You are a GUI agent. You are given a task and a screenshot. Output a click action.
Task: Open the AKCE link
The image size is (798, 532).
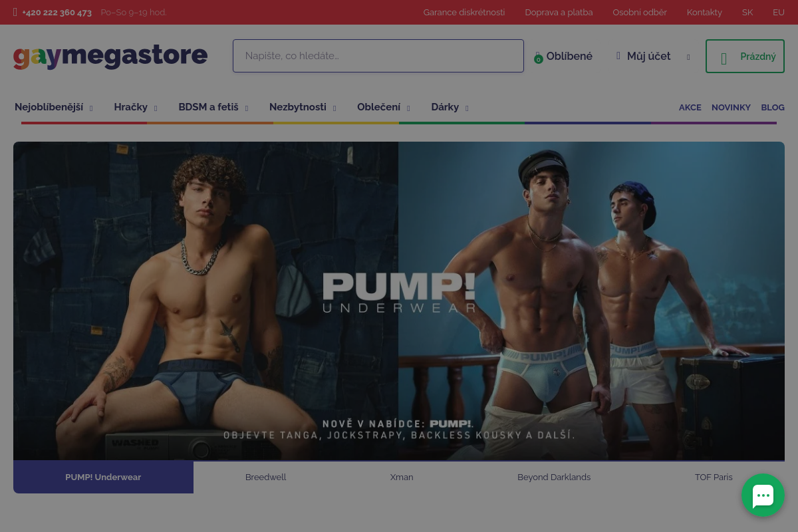(x=690, y=108)
